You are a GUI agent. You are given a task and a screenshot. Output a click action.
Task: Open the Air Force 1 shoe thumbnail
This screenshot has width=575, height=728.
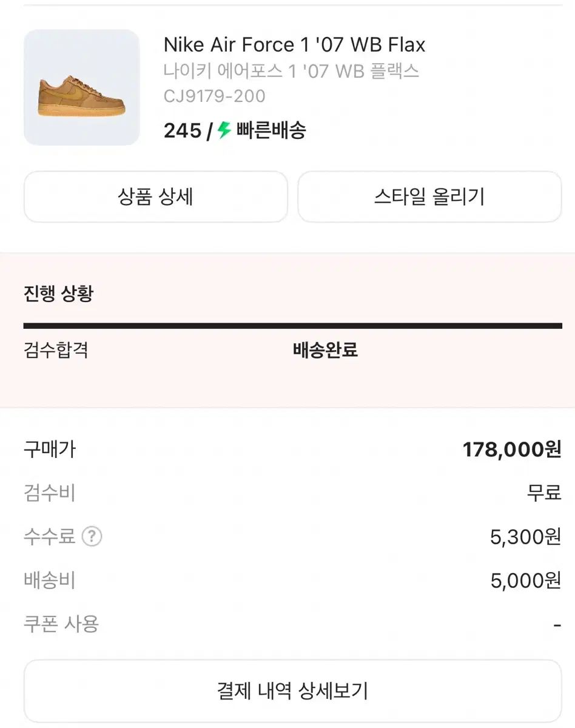(x=81, y=87)
